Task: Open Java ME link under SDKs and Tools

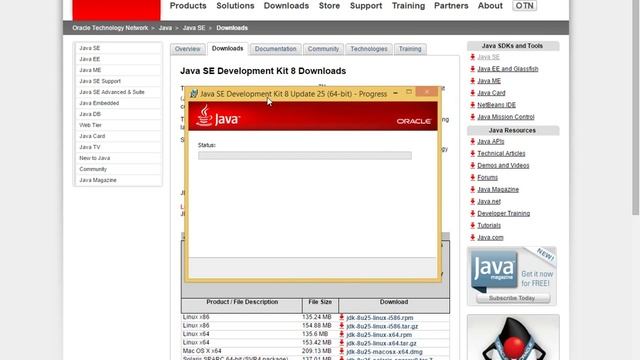Action: tap(489, 81)
